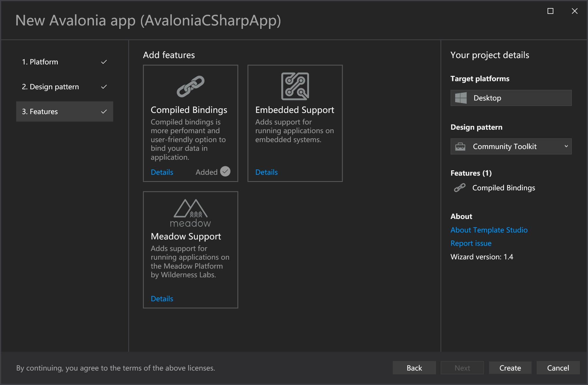Click the license agreement footer text
Viewport: 588px width, 385px height.
coord(116,368)
